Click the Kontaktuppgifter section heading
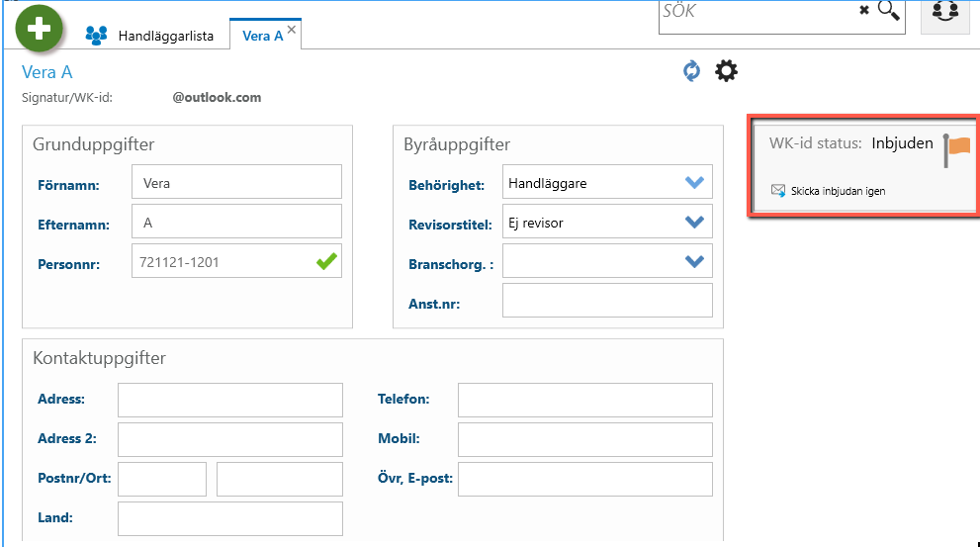980x547 pixels. point(99,358)
